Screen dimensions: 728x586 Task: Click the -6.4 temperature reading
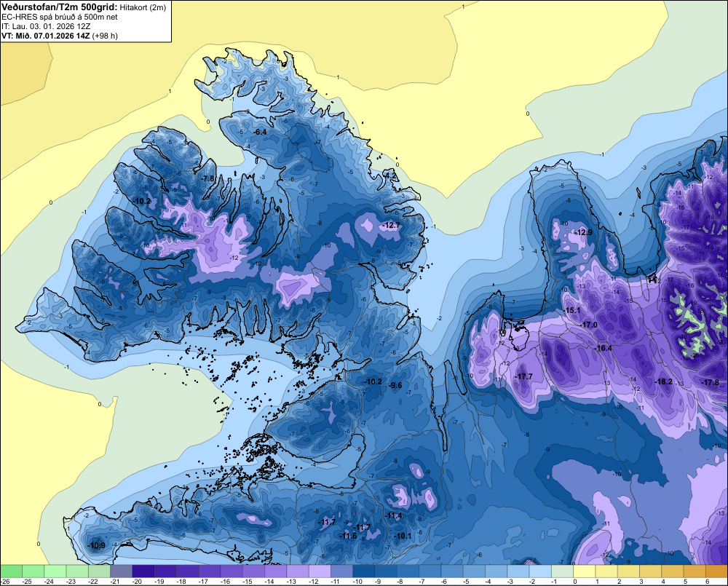pos(261,132)
